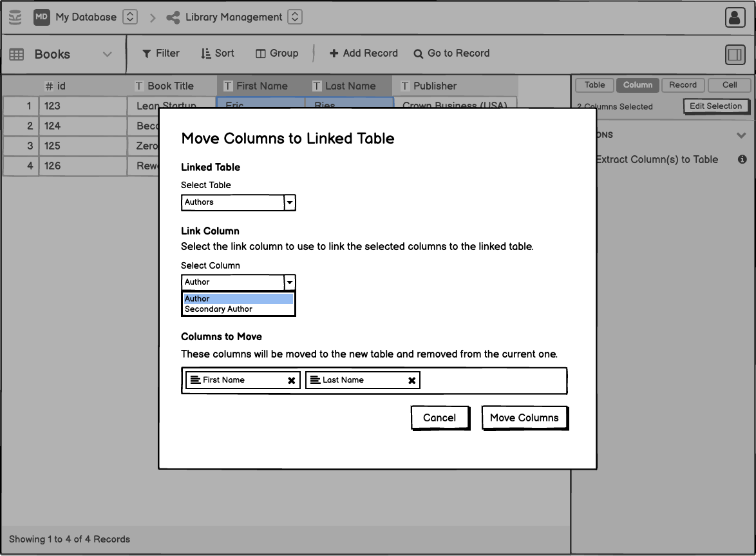
Task: Click the Cancel button
Action: pyautogui.click(x=440, y=417)
